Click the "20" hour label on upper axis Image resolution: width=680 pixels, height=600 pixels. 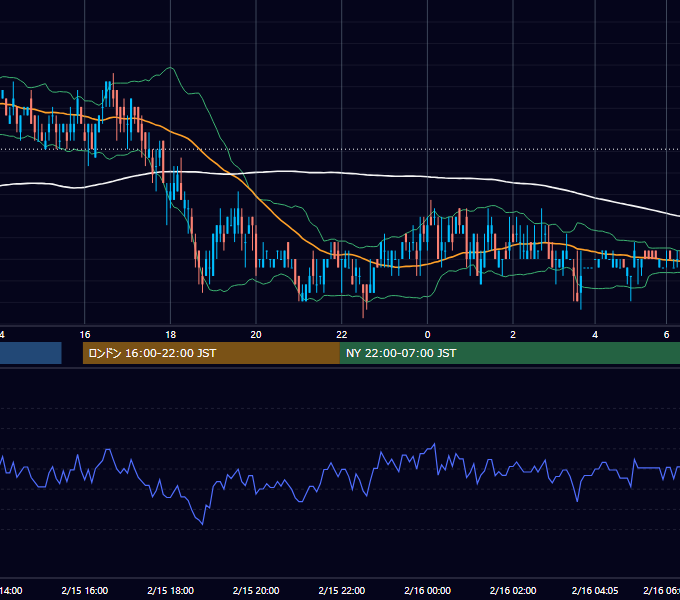pyautogui.click(x=256, y=335)
